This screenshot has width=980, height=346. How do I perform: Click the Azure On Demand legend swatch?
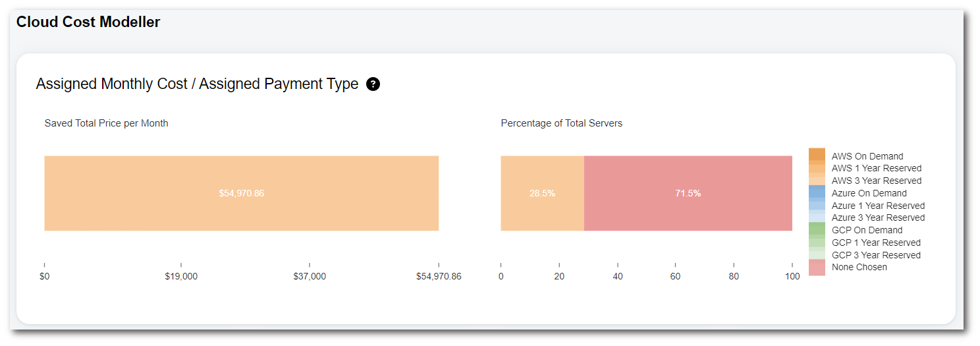817,192
